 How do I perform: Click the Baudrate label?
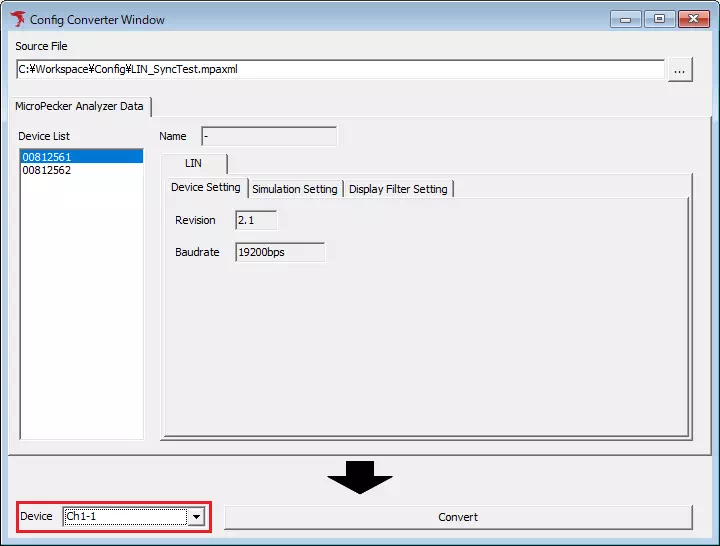point(197,252)
